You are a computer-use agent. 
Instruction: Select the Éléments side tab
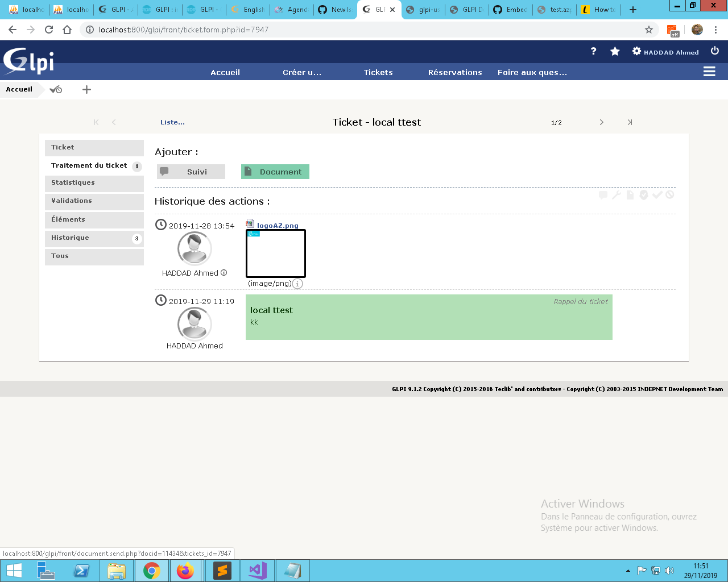pyautogui.click(x=94, y=220)
